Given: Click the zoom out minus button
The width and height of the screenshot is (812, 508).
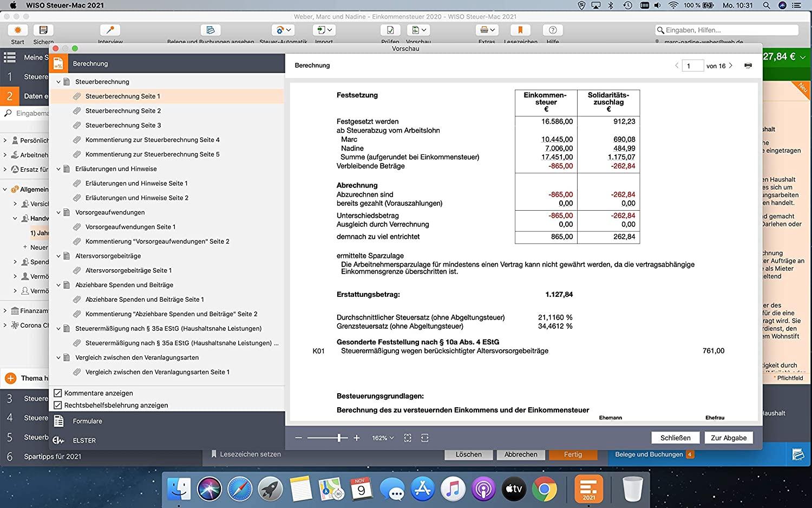Looking at the screenshot, I should [298, 438].
